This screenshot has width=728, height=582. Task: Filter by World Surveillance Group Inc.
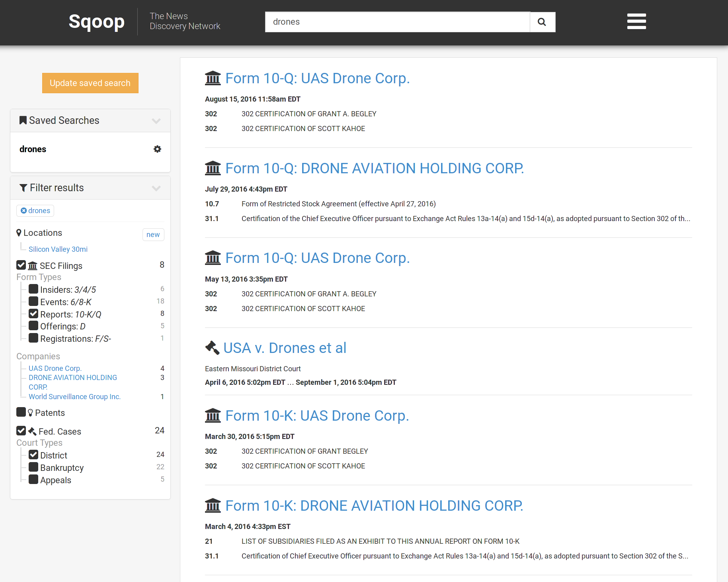pos(74,397)
